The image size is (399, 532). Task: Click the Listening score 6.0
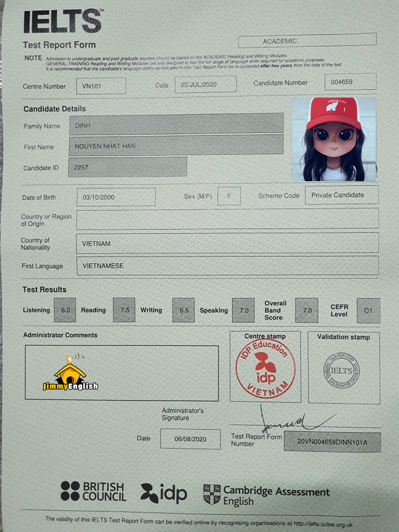point(65,310)
